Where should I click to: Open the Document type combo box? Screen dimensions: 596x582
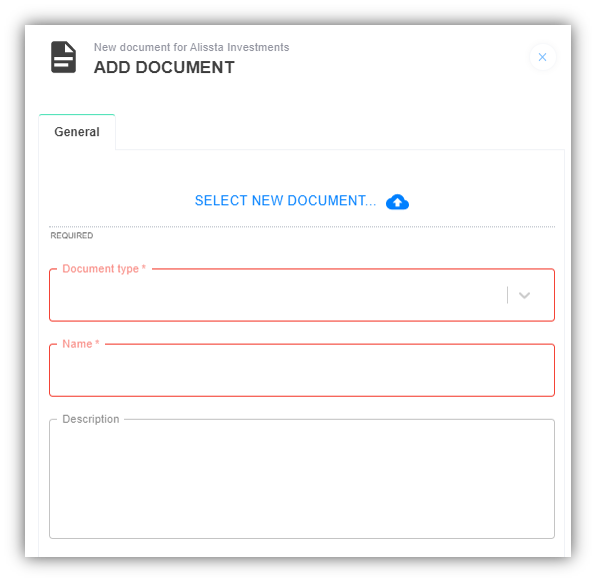click(302, 295)
